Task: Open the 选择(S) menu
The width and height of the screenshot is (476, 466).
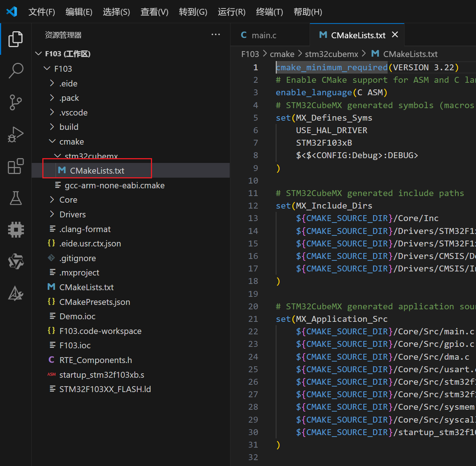Action: click(116, 12)
